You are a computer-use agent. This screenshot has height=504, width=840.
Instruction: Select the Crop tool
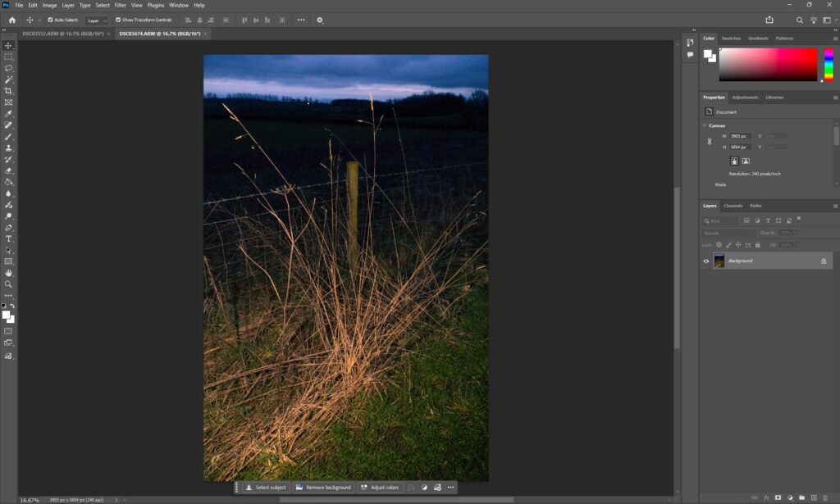click(8, 91)
